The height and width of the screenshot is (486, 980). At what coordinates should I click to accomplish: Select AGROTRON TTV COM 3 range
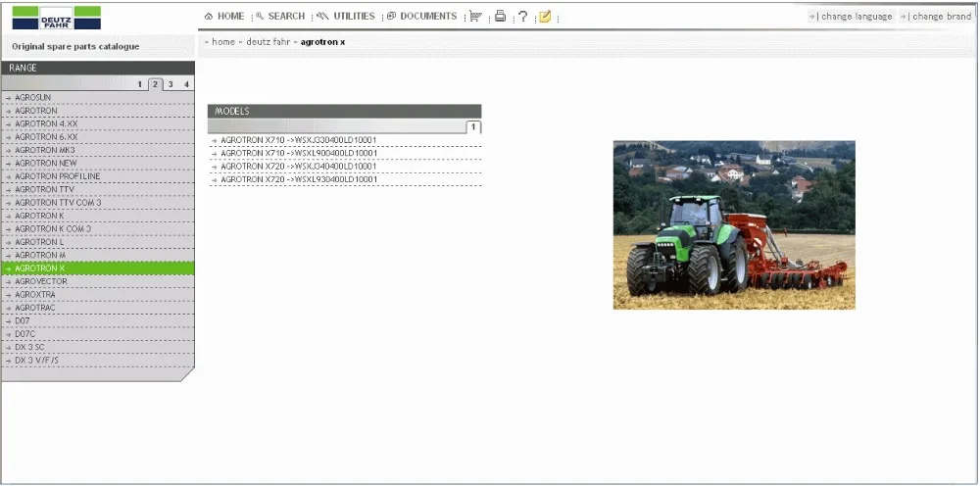tap(97, 203)
